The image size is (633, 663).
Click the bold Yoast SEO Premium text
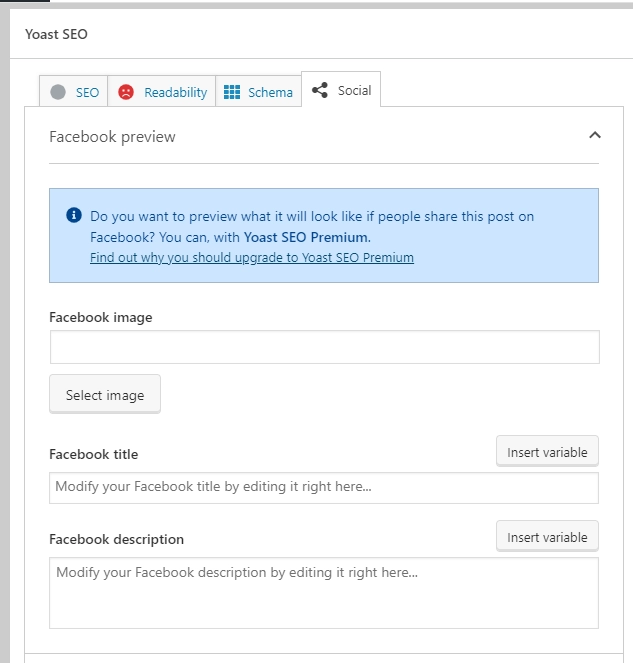pyautogui.click(x=305, y=237)
